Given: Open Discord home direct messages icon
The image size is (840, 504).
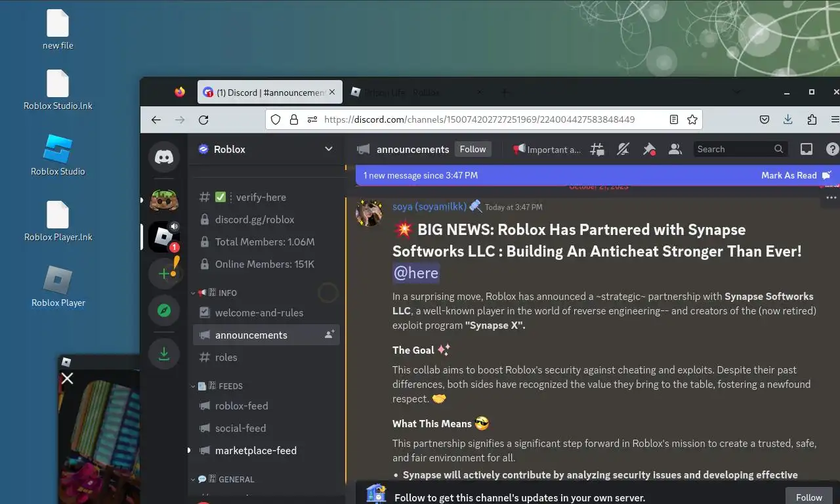Looking at the screenshot, I should pyautogui.click(x=164, y=157).
